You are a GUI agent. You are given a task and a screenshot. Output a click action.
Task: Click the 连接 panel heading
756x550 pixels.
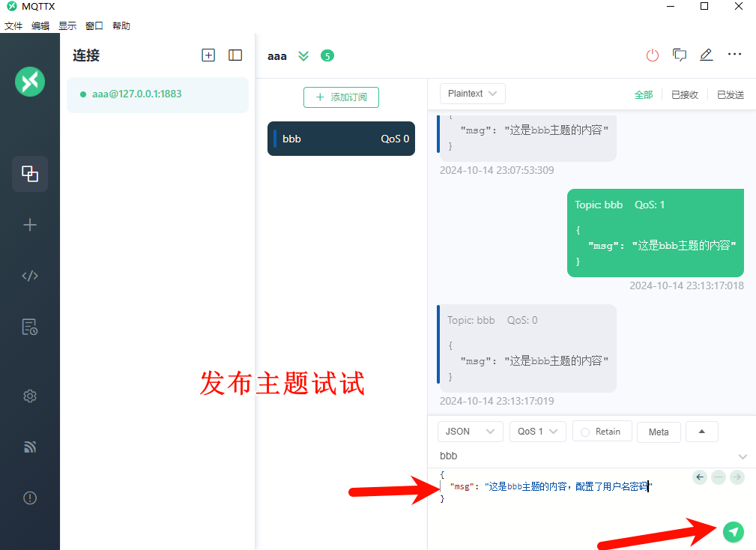[86, 55]
